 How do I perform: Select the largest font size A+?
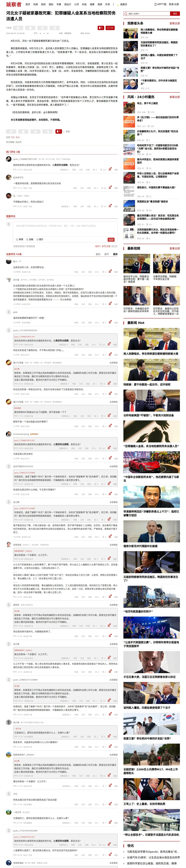click(x=48, y=33)
